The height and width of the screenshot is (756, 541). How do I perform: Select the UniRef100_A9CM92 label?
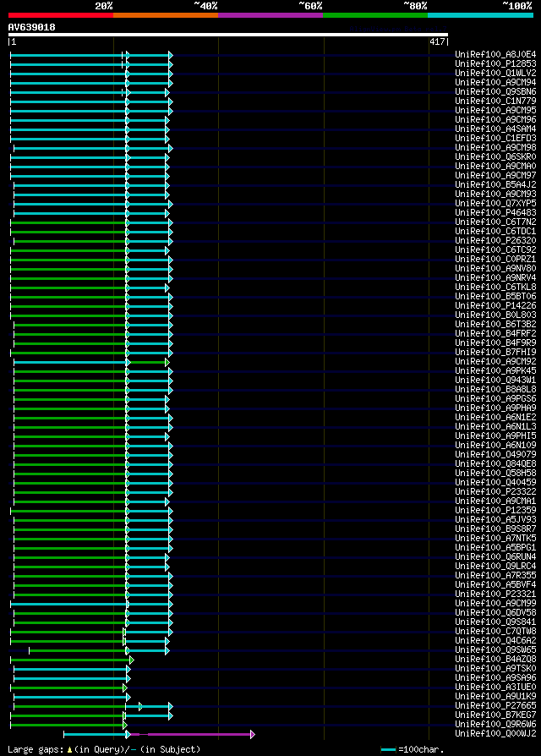click(495, 361)
